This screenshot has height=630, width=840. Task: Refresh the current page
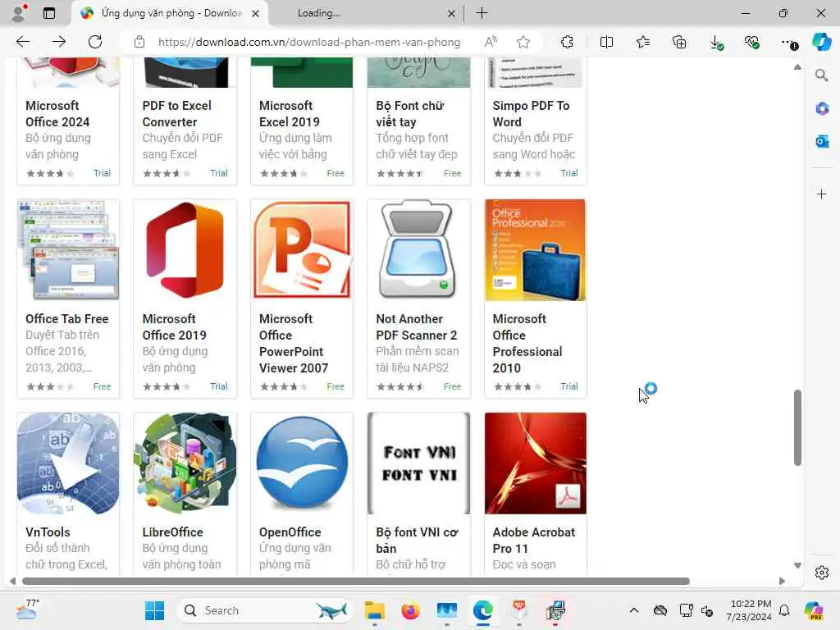[x=95, y=42]
